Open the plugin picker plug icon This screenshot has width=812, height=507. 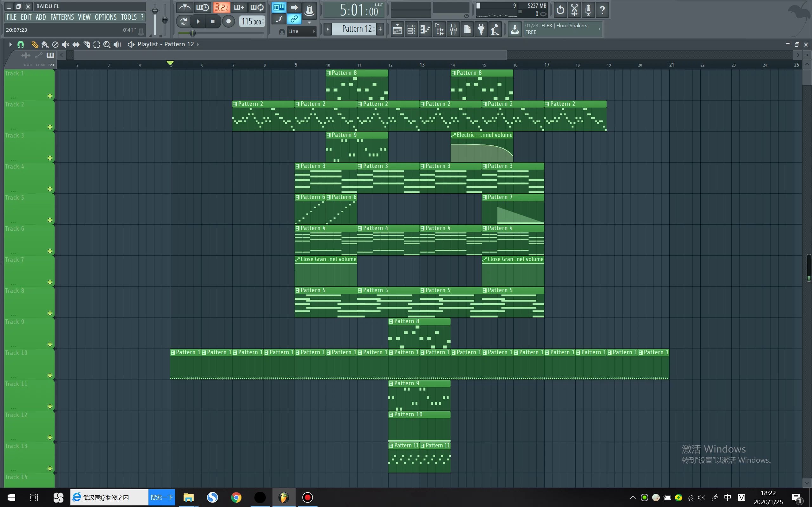(481, 29)
